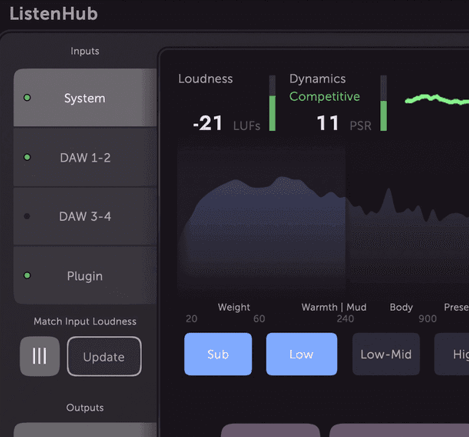Toggle the Match Input Loudness bars icon

[x=40, y=356]
